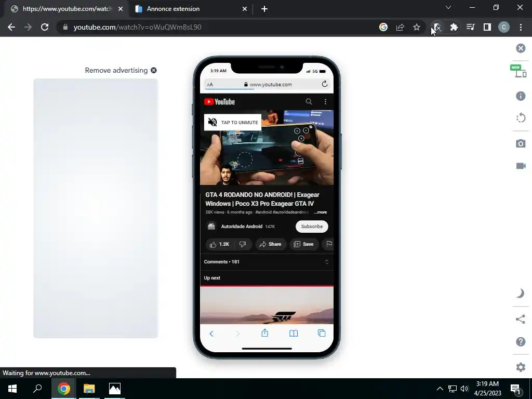Screen dimensions: 532x399
Task: Open Safari bookmarks icon
Action: 294,334
